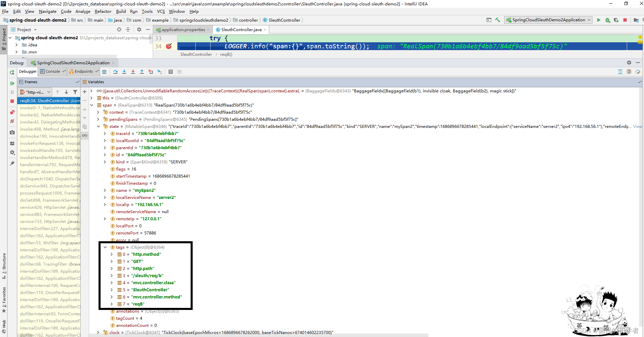Expand the 'this' variable node
The width and height of the screenshot is (644, 337).
[x=91, y=98]
